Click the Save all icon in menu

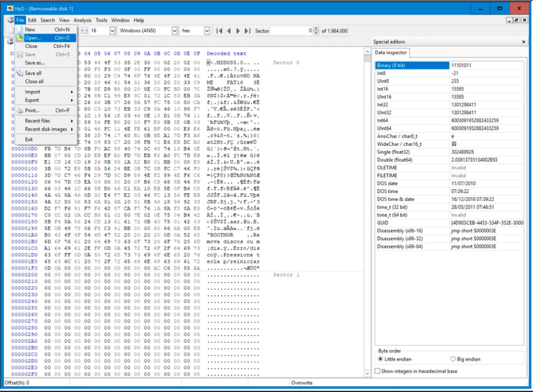point(19,73)
